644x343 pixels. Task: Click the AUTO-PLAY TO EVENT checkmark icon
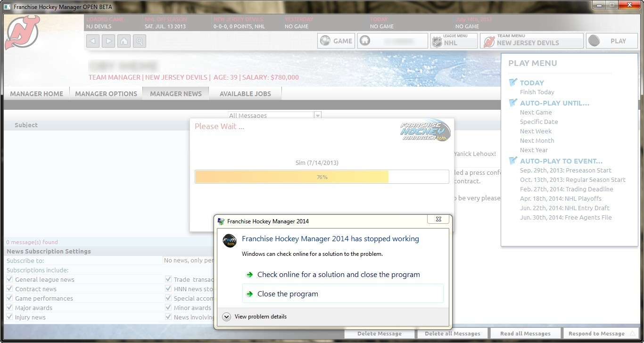click(x=513, y=161)
